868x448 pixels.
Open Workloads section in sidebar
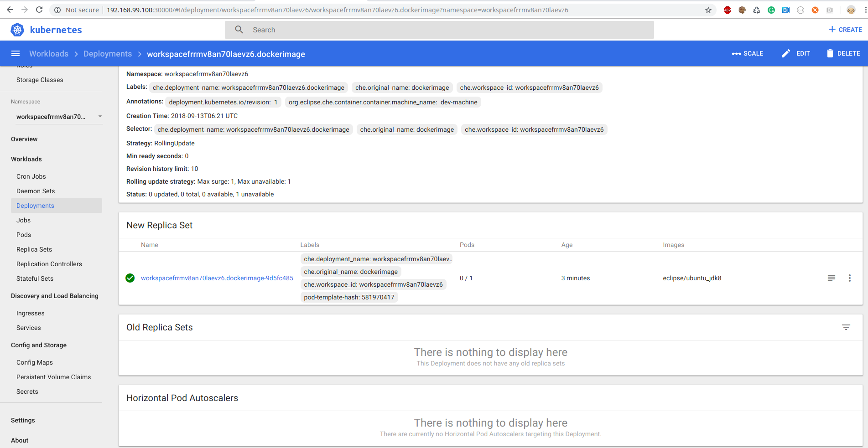tap(26, 159)
